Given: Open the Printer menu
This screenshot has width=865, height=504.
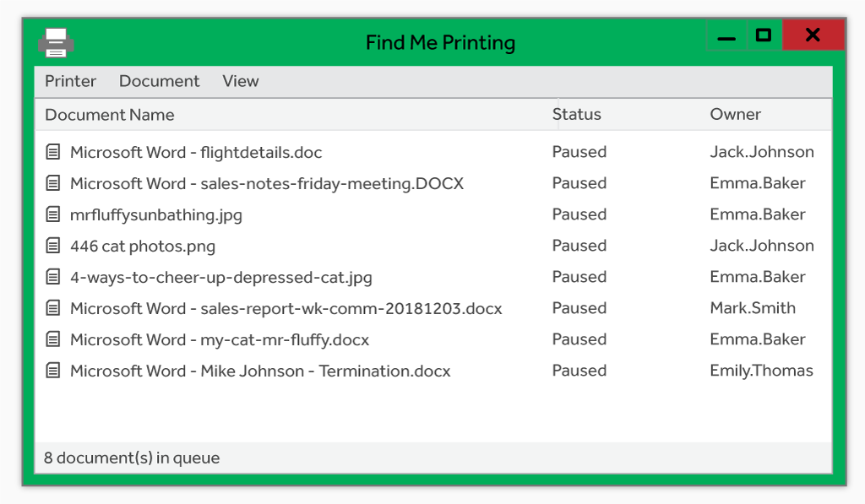Looking at the screenshot, I should point(71,81).
